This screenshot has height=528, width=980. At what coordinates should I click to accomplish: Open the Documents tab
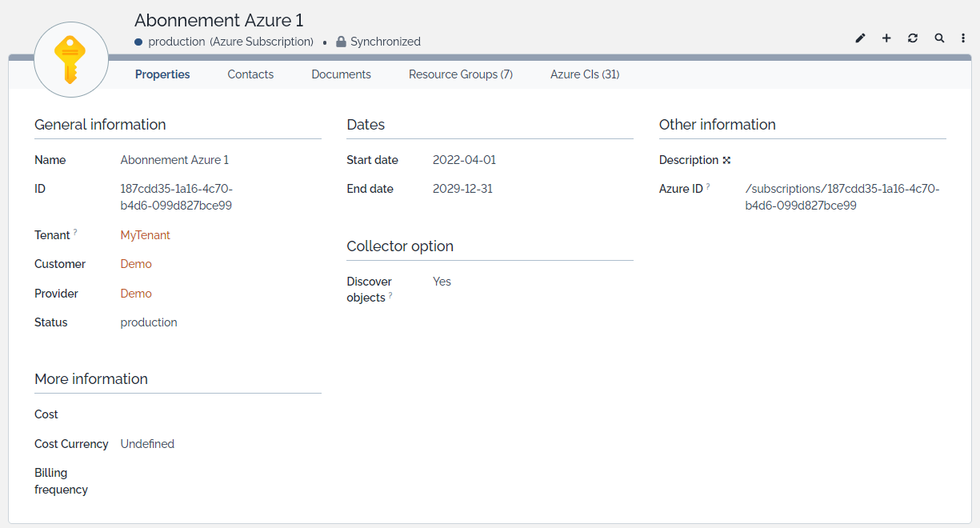pyautogui.click(x=341, y=74)
